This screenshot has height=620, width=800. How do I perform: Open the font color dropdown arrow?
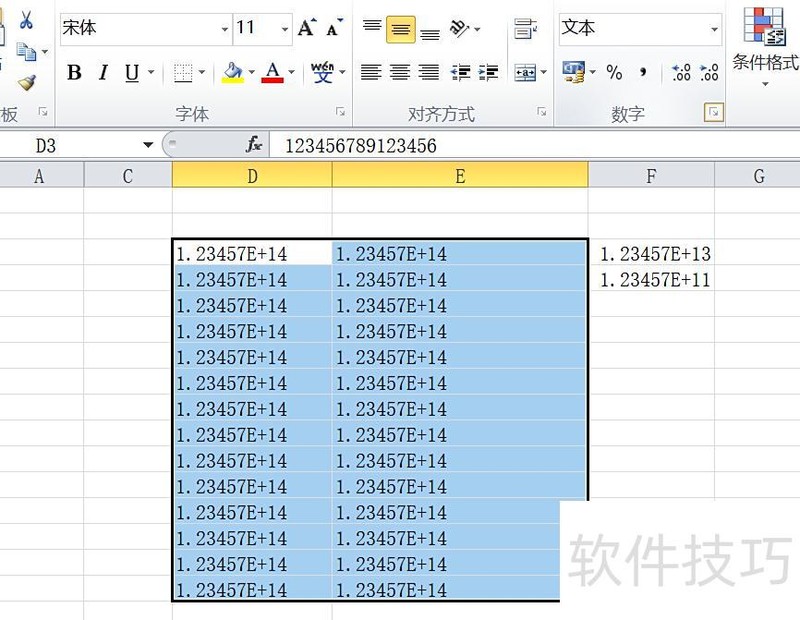[x=291, y=72]
